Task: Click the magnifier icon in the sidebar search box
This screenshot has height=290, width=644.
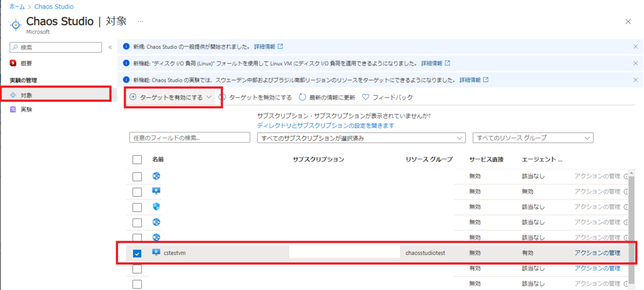Action: (16, 47)
